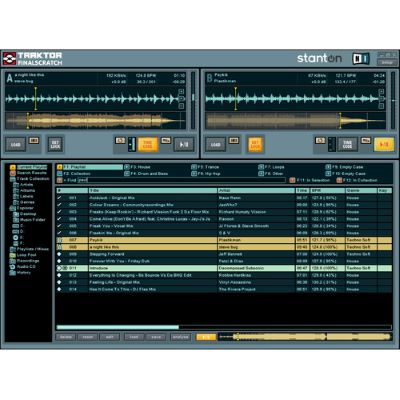Select F6 Hip-hop tab
Screen dimensions: 400x400
pos(206,174)
